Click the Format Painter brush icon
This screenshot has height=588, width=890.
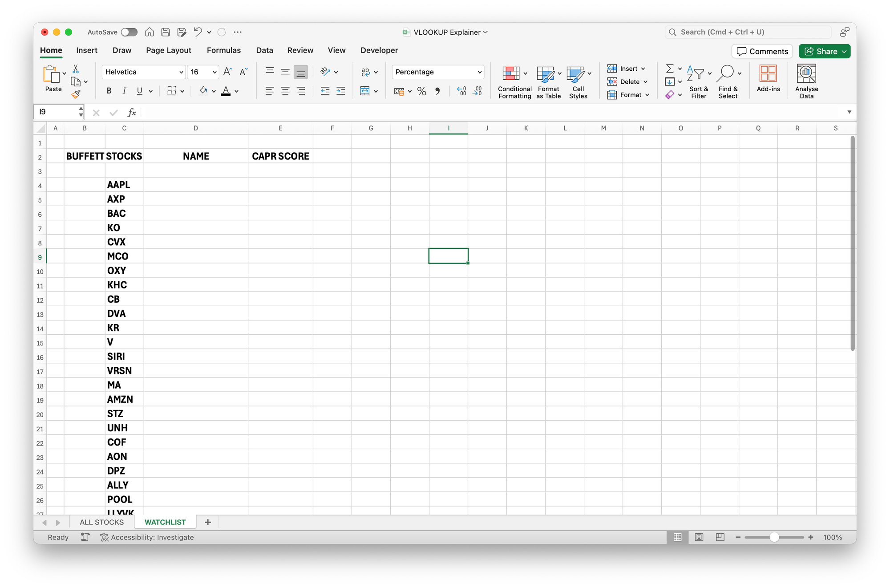(76, 94)
